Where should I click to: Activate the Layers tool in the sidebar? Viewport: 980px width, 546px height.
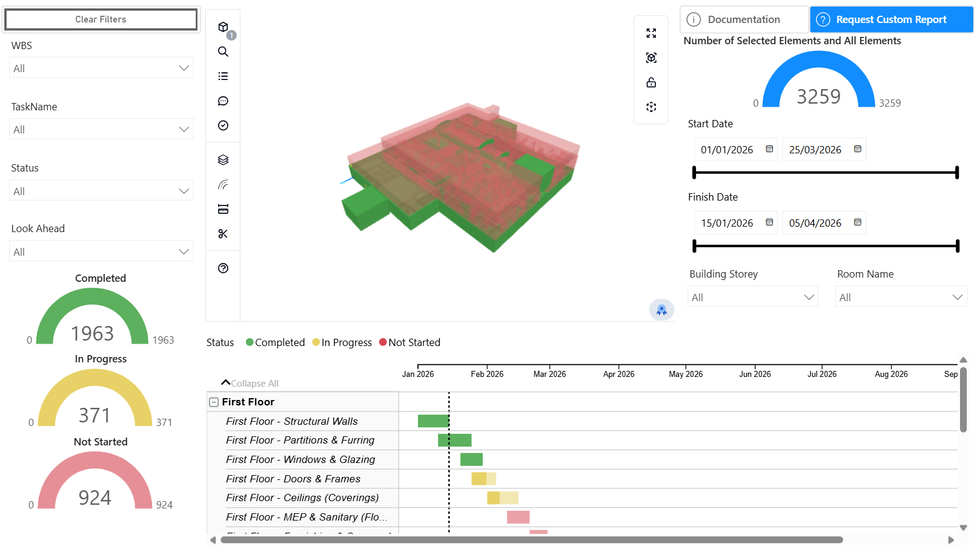(x=223, y=159)
